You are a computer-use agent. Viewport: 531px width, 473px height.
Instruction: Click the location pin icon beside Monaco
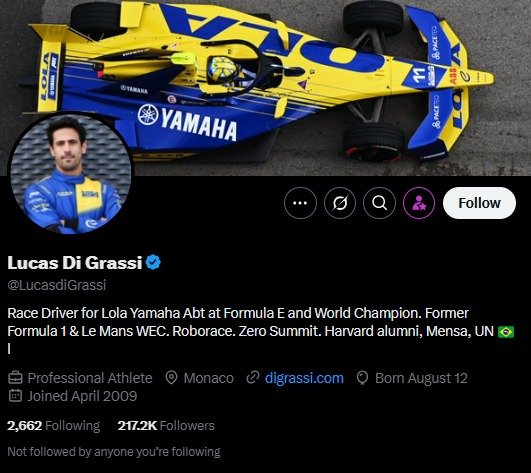pyautogui.click(x=171, y=378)
